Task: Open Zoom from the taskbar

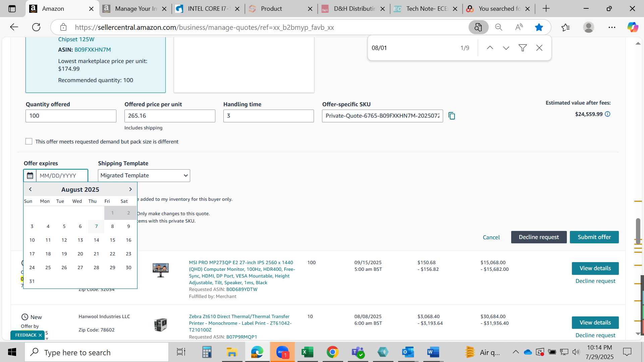Action: (x=282, y=352)
